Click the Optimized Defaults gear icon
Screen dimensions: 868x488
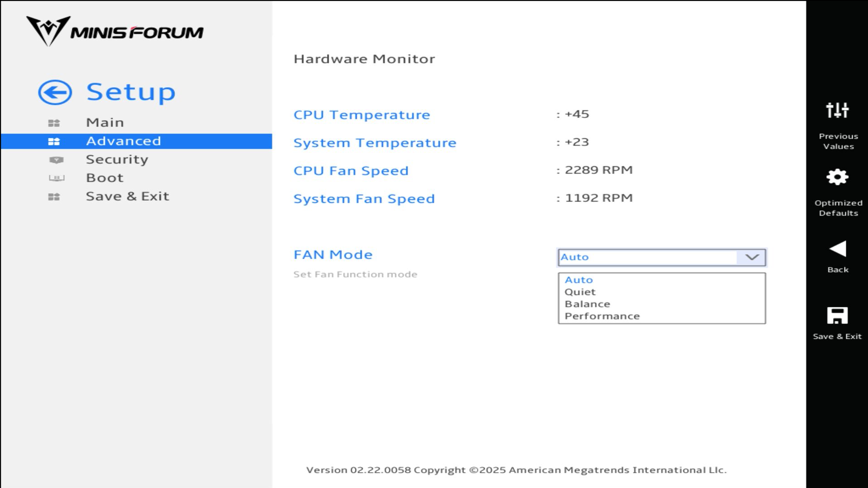(837, 177)
